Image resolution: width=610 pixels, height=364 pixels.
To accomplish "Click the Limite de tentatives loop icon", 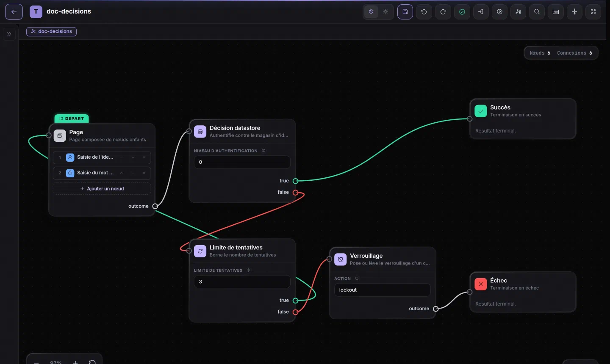I will click(200, 251).
